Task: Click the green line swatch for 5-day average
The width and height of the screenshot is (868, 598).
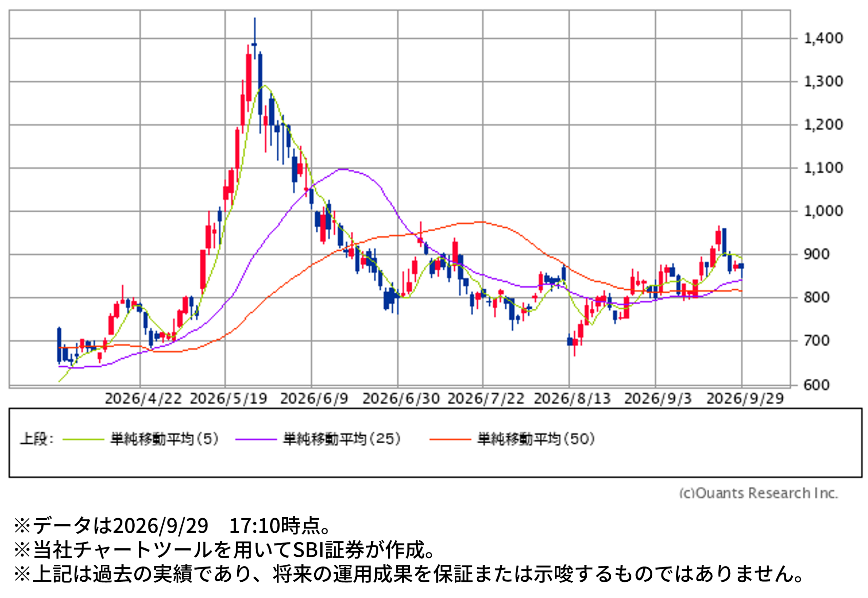Action: click(83, 440)
